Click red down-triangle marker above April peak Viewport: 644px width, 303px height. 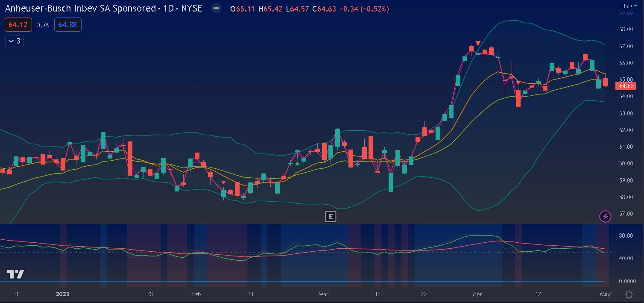[x=478, y=43]
